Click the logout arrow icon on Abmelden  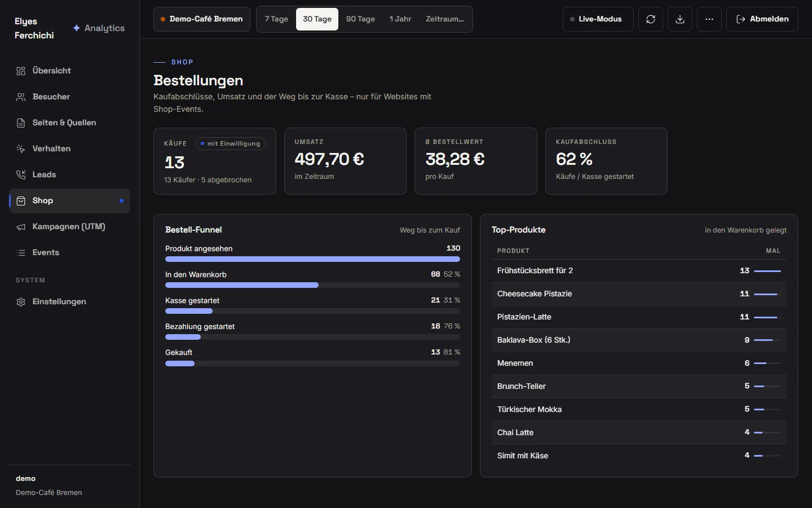click(x=741, y=19)
